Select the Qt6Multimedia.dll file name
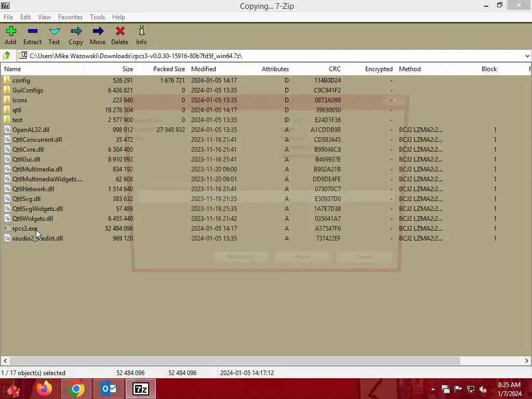This screenshot has width=532, height=399. (37, 169)
